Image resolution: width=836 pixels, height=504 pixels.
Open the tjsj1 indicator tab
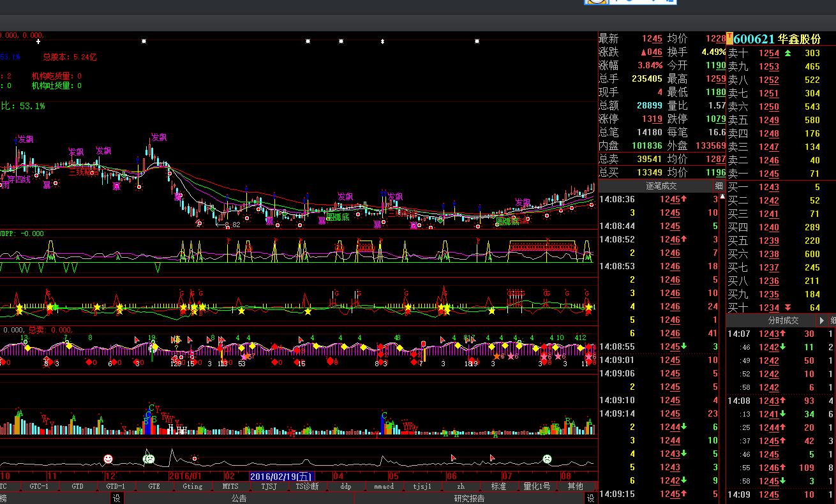pos(422,486)
